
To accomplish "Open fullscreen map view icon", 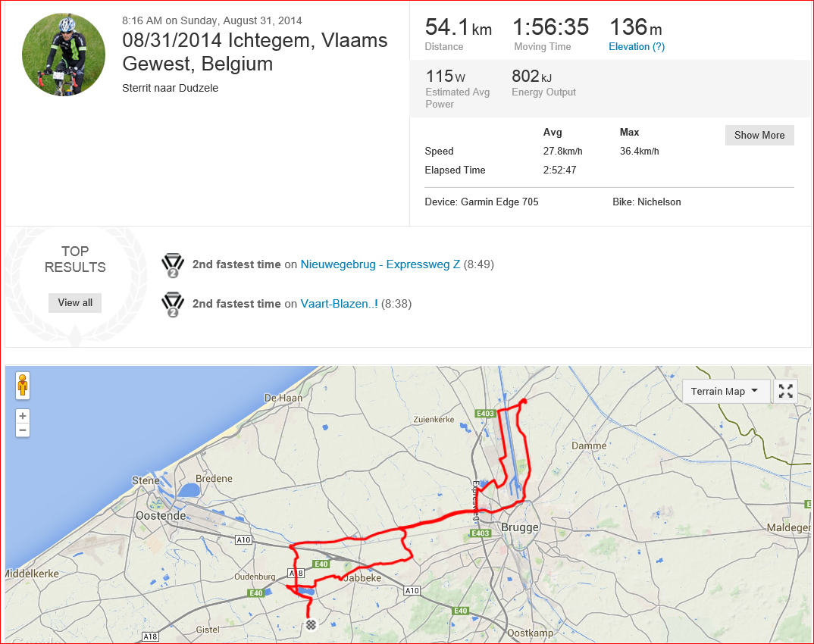I will coord(785,391).
